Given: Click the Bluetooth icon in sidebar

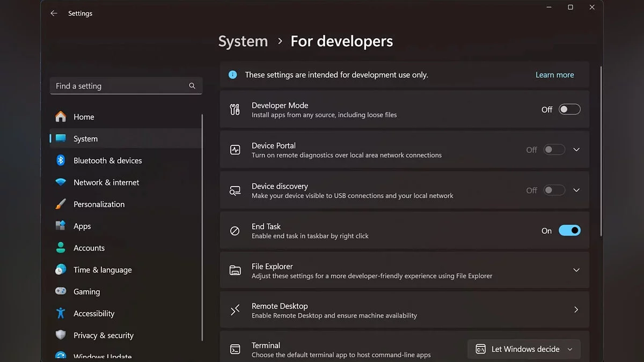Looking at the screenshot, I should pos(61,160).
